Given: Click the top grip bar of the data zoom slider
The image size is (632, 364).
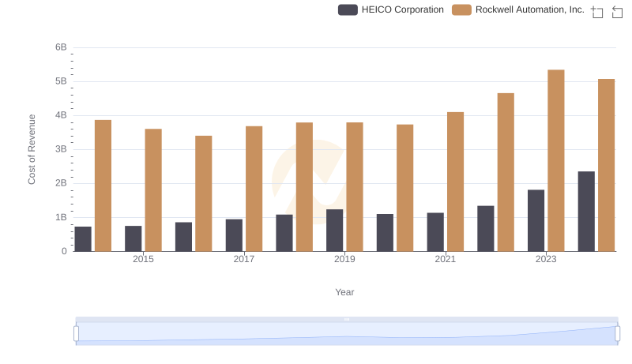Looking at the screenshot, I should click(x=347, y=319).
